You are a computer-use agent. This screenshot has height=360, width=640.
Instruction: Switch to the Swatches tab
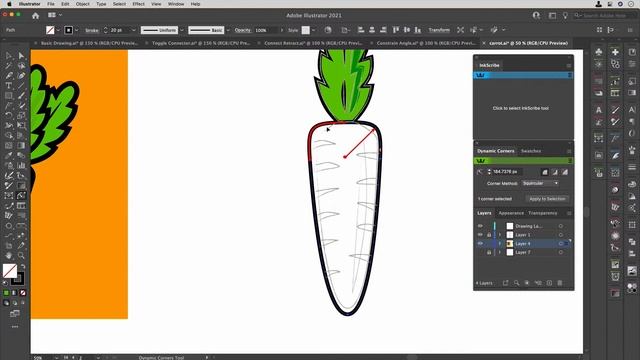pos(531,151)
